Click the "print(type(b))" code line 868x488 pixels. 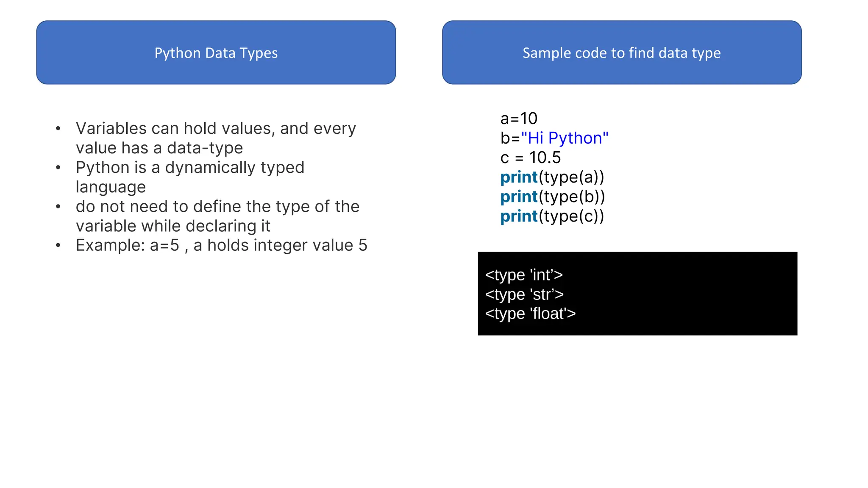coord(552,197)
